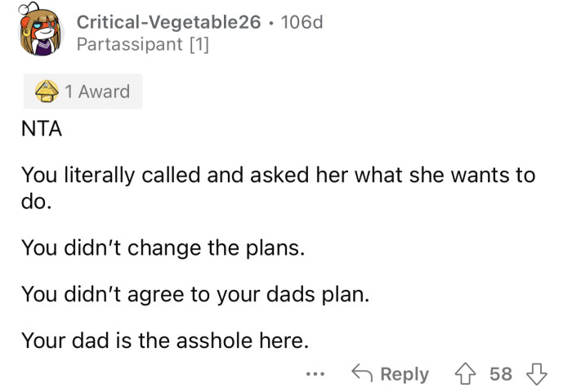Click the Reply text label
The width and height of the screenshot is (572, 392).
coord(404,374)
